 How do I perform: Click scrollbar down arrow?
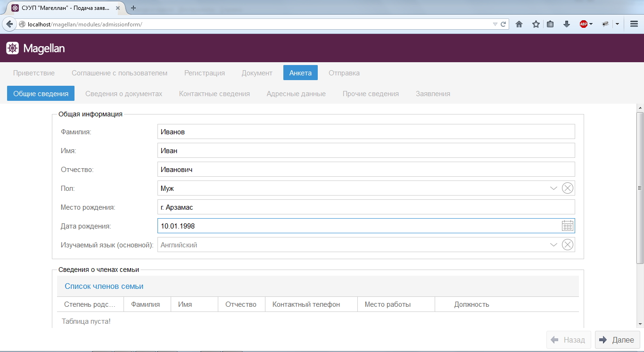point(640,324)
